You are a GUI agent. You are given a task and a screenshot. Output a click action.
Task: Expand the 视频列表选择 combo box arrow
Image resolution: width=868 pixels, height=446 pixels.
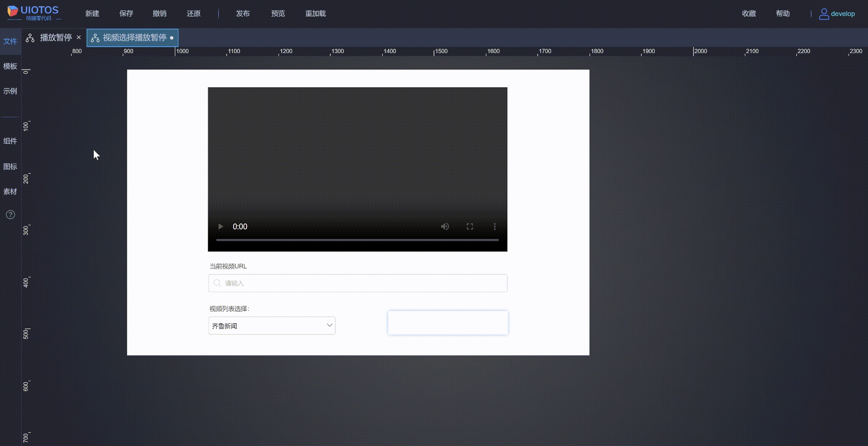click(x=329, y=325)
